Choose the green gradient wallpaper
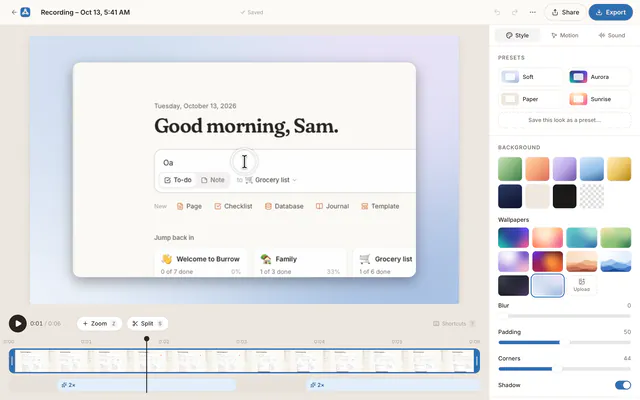The height and width of the screenshot is (400, 640). [x=616, y=238]
